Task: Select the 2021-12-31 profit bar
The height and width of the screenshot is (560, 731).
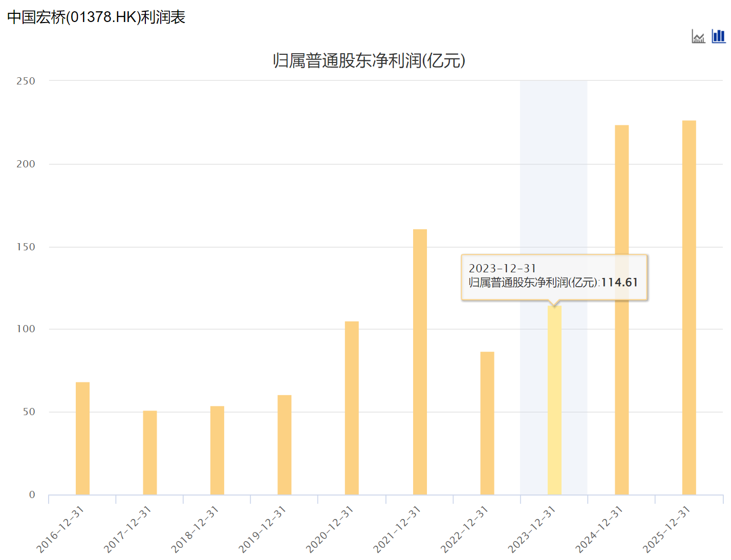Action: click(x=420, y=361)
